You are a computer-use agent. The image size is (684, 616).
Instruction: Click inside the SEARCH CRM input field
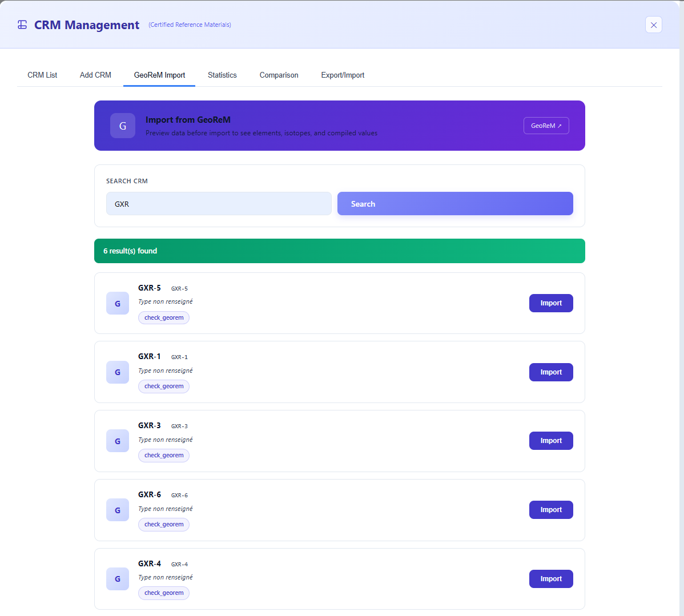click(219, 203)
